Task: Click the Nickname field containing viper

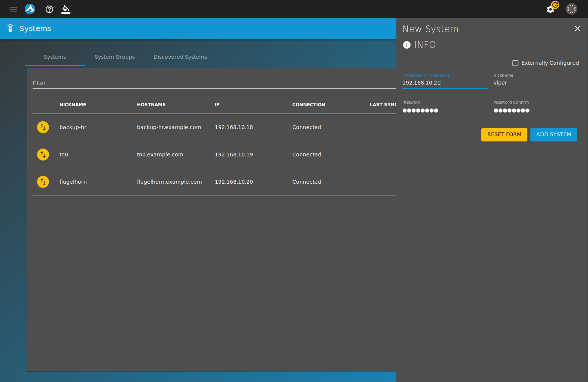Action: (536, 83)
